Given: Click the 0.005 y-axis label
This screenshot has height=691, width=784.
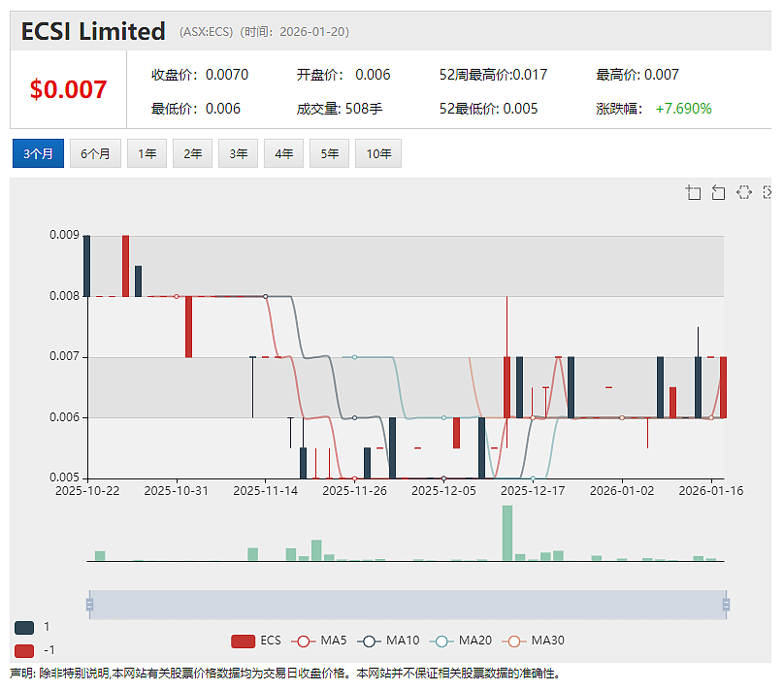Looking at the screenshot, I should coord(64,477).
